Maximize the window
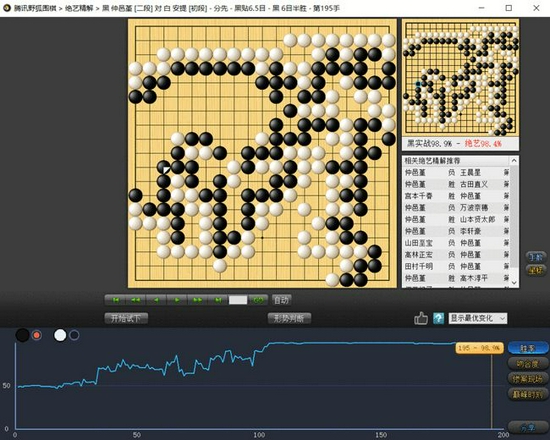 pos(509,8)
